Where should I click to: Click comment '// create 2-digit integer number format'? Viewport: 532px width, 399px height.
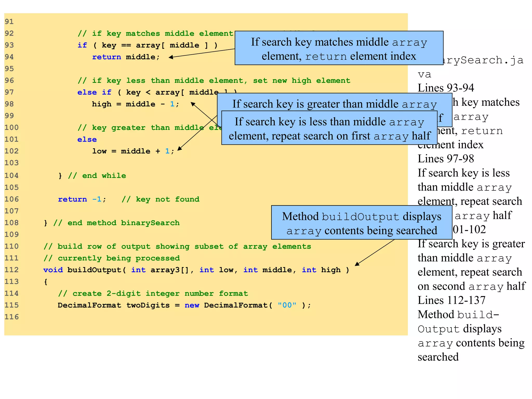tap(153, 294)
